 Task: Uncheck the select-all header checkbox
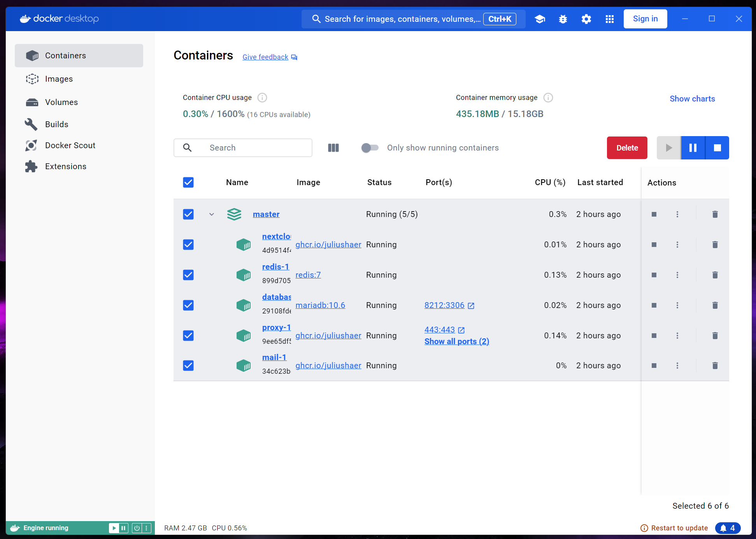tap(188, 182)
